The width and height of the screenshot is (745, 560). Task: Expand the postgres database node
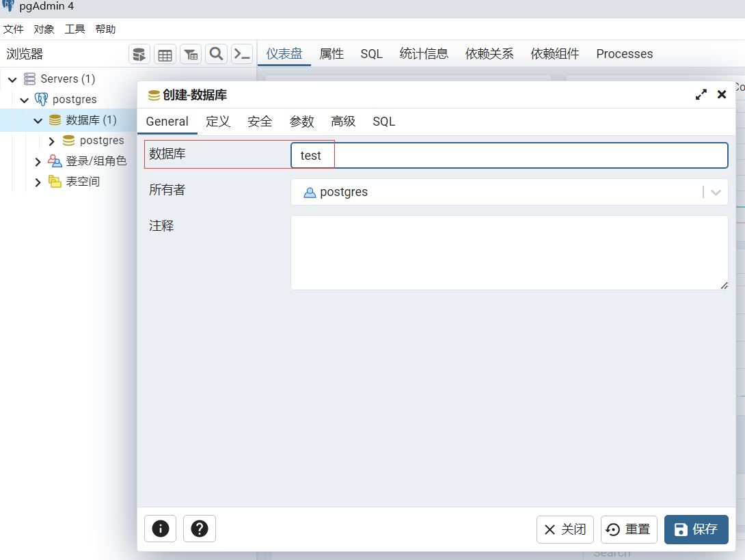pos(52,141)
